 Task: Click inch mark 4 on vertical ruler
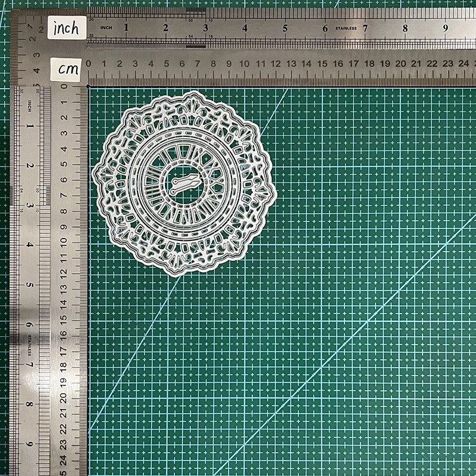click(30, 245)
